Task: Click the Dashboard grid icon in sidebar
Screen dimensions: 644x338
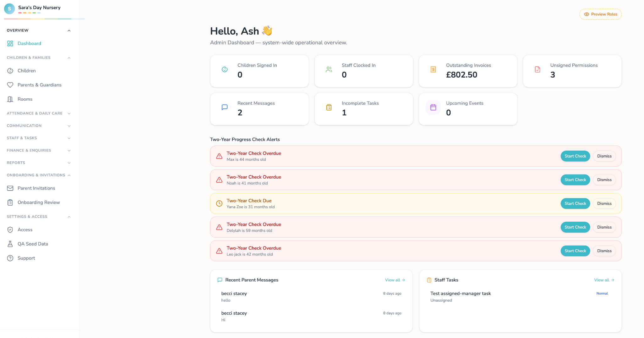Action: pos(10,43)
